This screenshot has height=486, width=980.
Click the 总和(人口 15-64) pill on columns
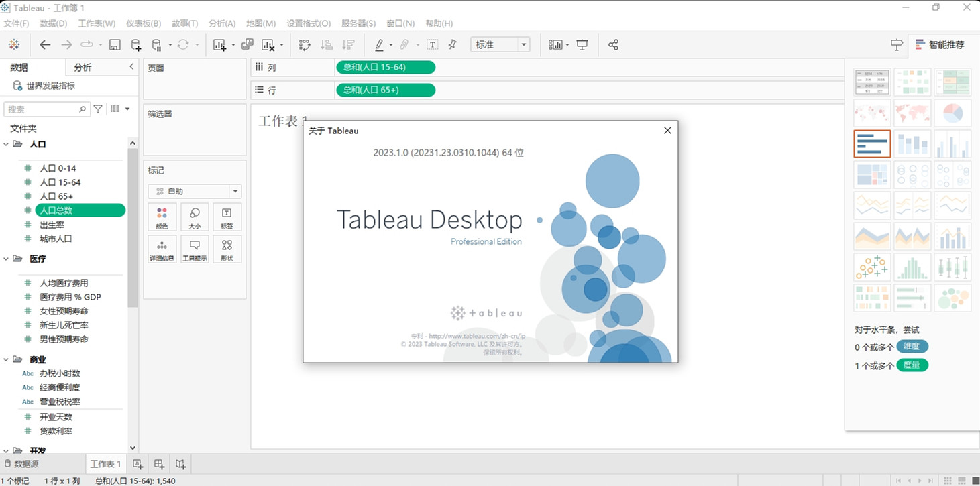[386, 67]
